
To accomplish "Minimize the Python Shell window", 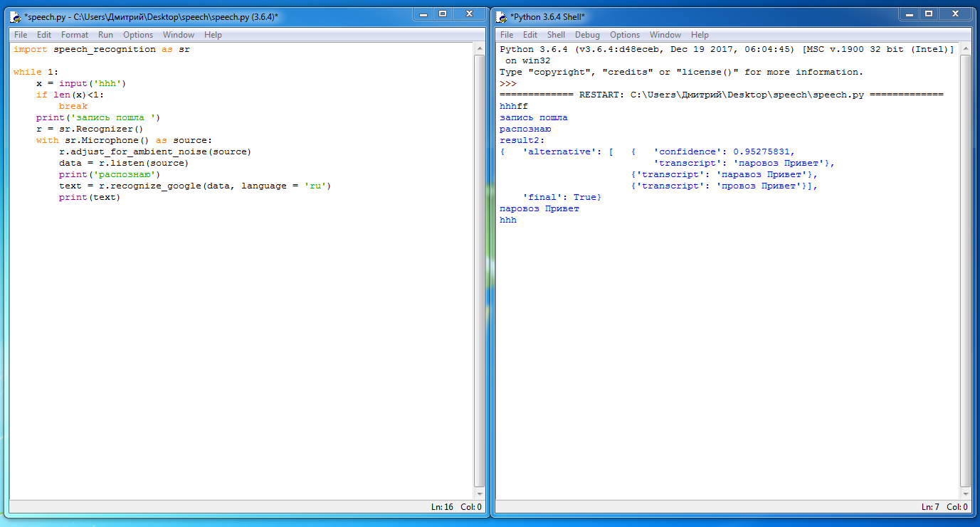I will (x=908, y=14).
